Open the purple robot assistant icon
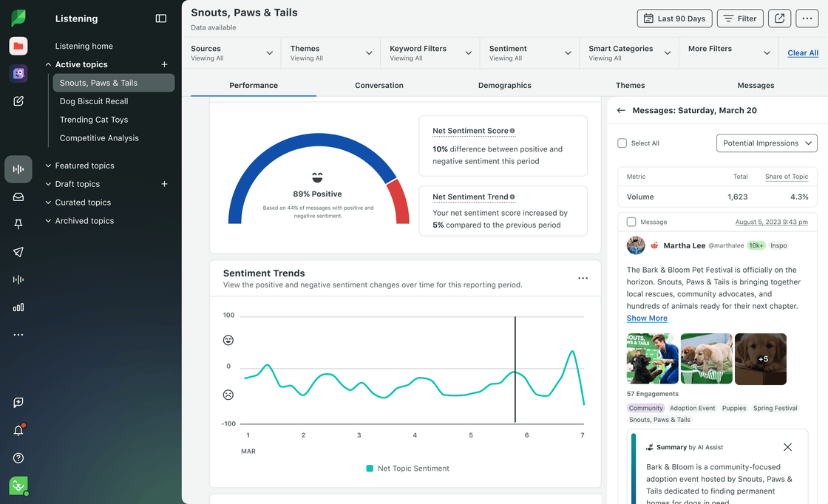The image size is (828, 504). (18, 73)
